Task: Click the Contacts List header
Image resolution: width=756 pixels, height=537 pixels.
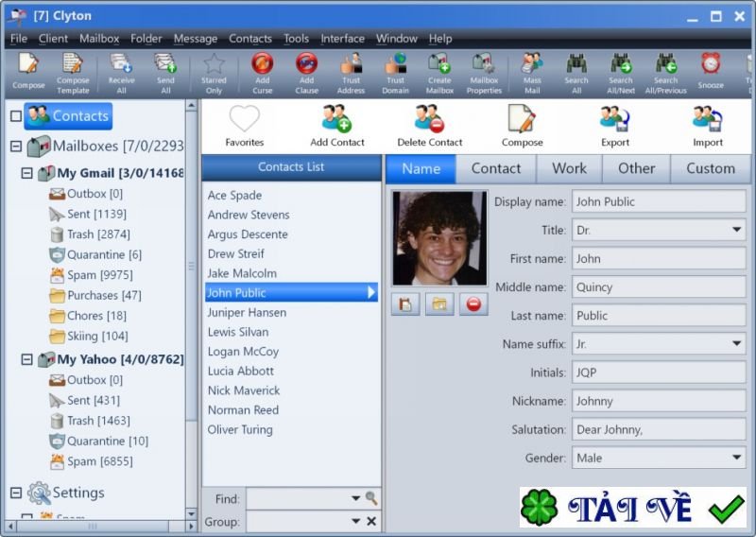Action: [291, 167]
